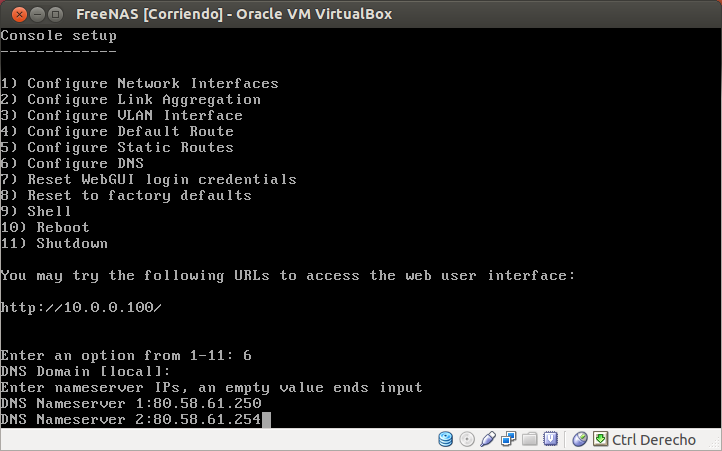722x451 pixels.
Task: Click line 1) Configure Network Interfaces
Action: pyautogui.click(x=140, y=83)
